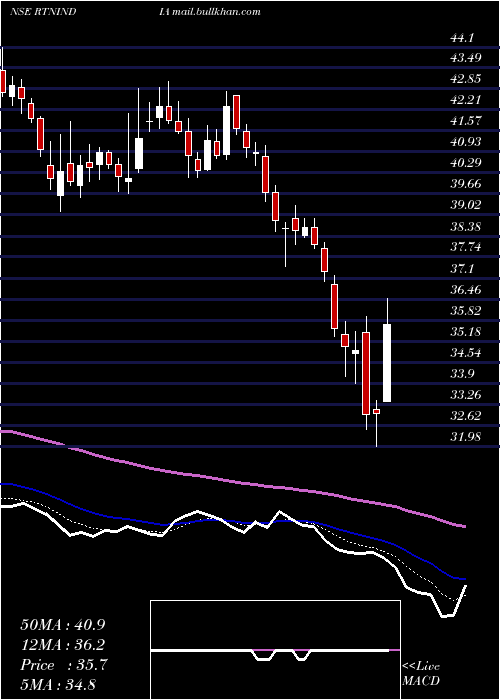Image resolution: width=500 pixels, height=700 pixels.
Task: Click the 'IA mail.bullkhan.com' header text
Action: tap(209, 12)
